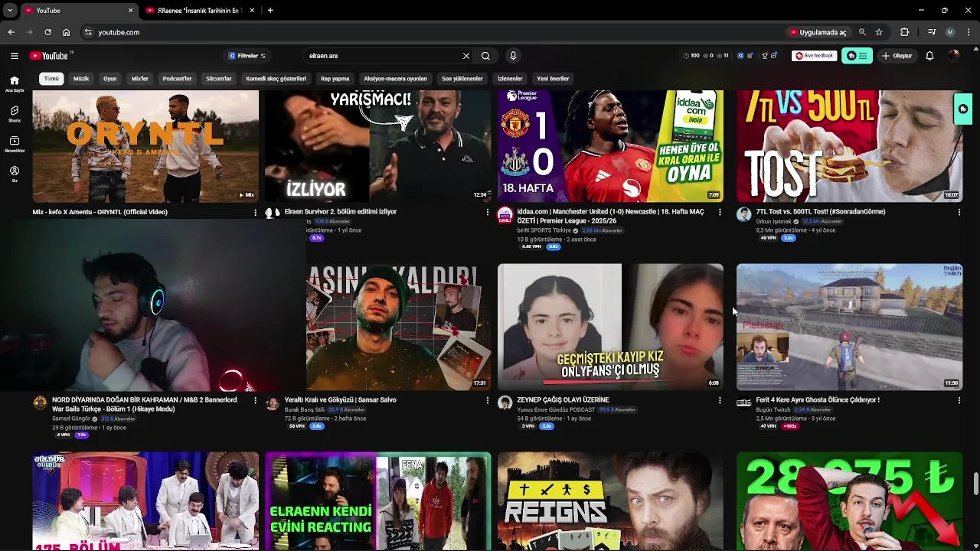Click the Oluştur create button
The height and width of the screenshot is (551, 980).
tap(897, 56)
